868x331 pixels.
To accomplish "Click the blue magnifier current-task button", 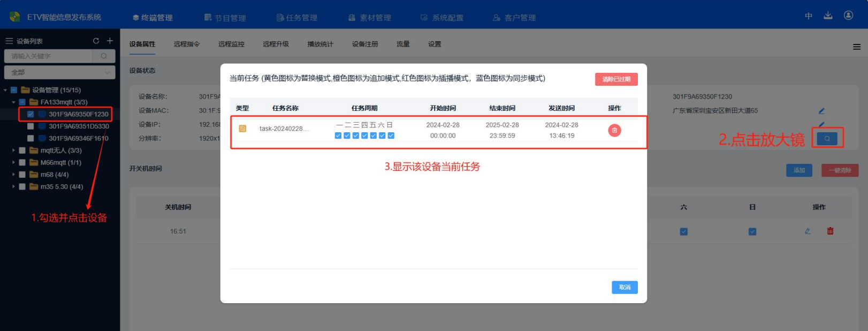I will point(827,139).
